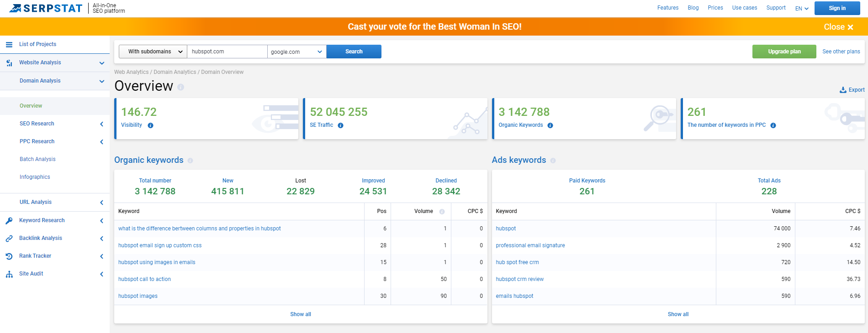Click the Backlink Analysis chain icon
The height and width of the screenshot is (333, 868).
click(x=9, y=239)
